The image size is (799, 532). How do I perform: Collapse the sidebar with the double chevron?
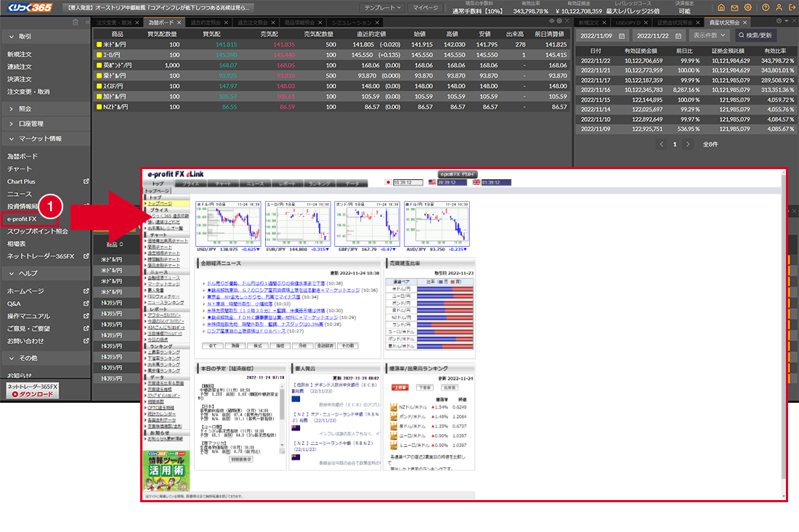(87, 22)
